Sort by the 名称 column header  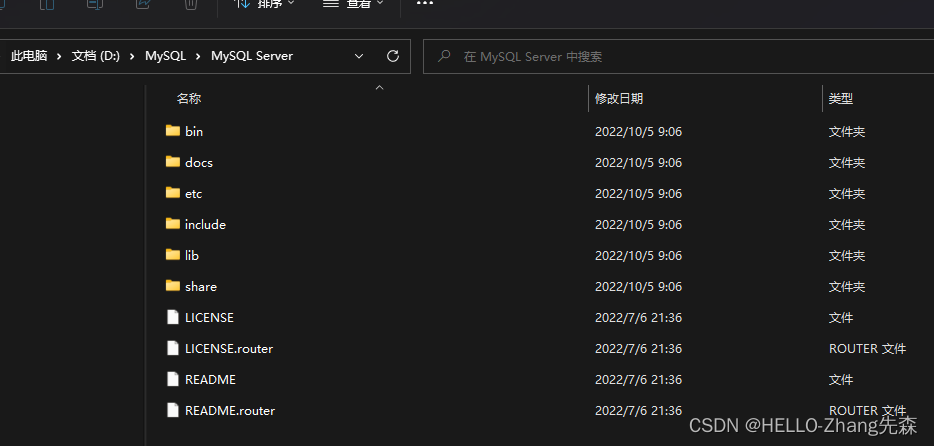click(x=189, y=99)
